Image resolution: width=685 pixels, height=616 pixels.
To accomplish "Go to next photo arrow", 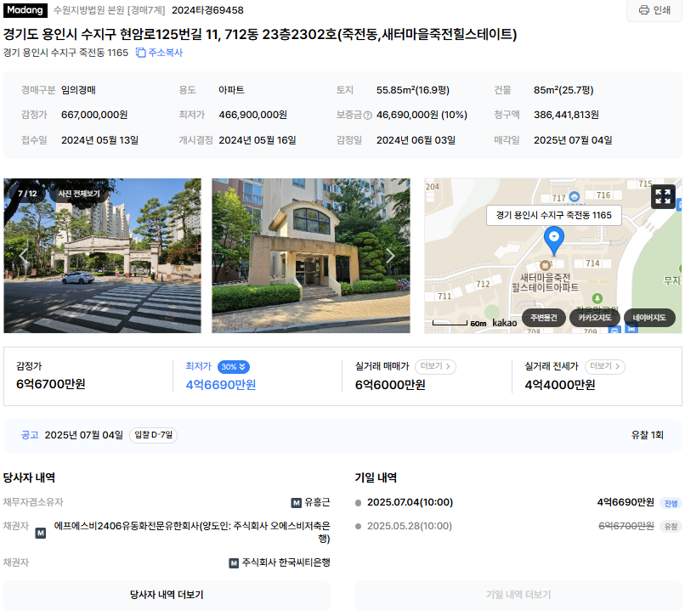I will [x=390, y=256].
